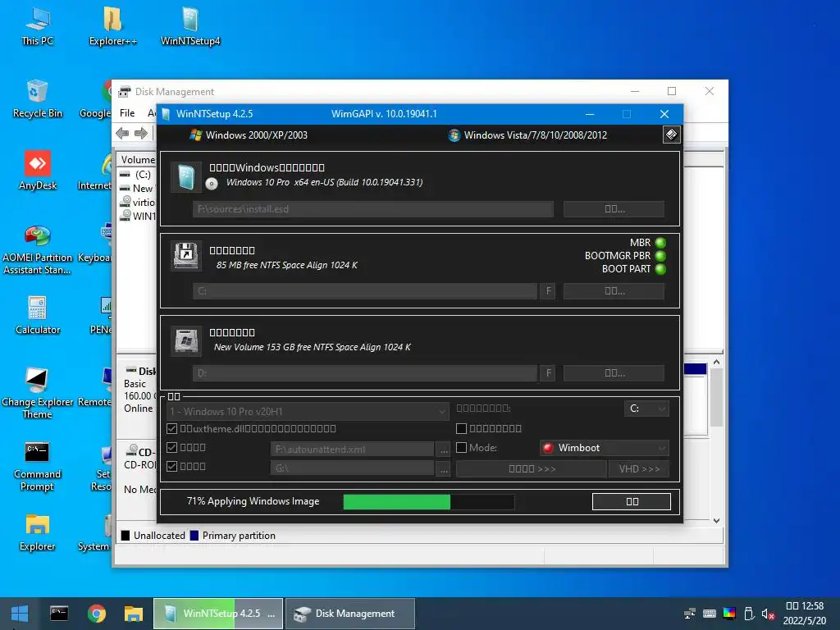Click the browse button for boot drive C:

pos(614,291)
